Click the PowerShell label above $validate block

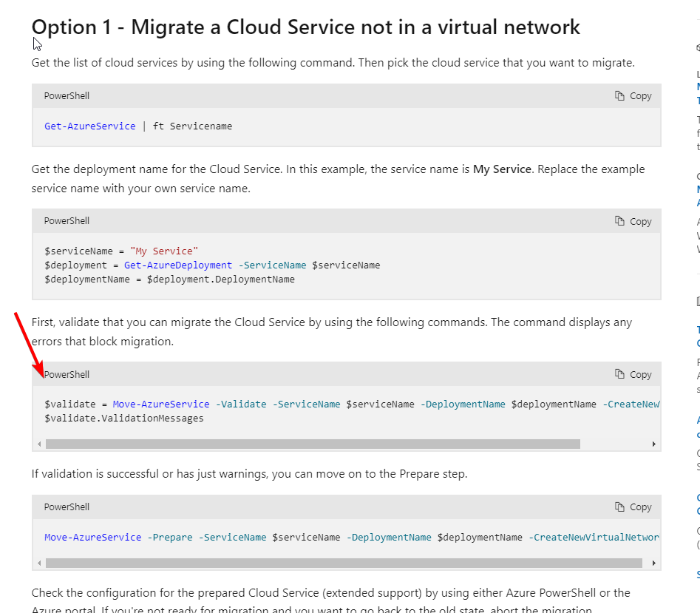click(67, 375)
